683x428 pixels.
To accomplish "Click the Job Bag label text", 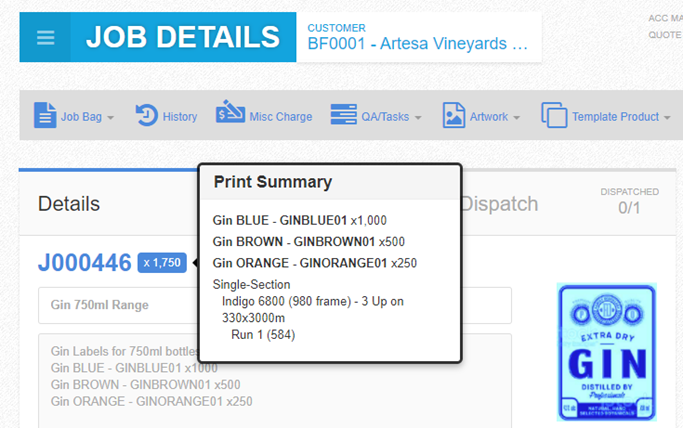I will (81, 117).
